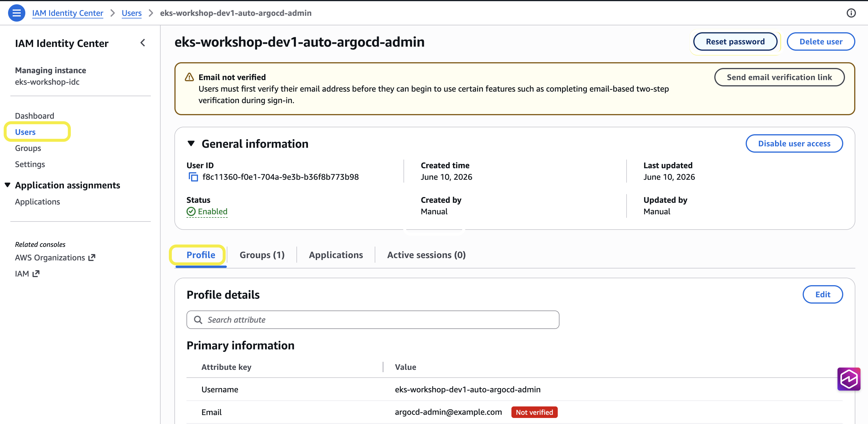Copy the User ID with copy icon
868x424 pixels.
tap(193, 177)
